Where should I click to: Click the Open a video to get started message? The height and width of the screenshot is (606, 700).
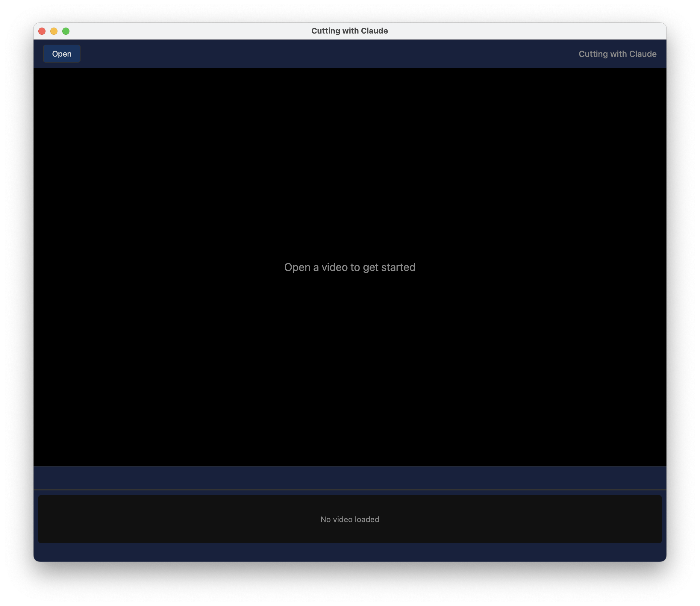(x=350, y=267)
